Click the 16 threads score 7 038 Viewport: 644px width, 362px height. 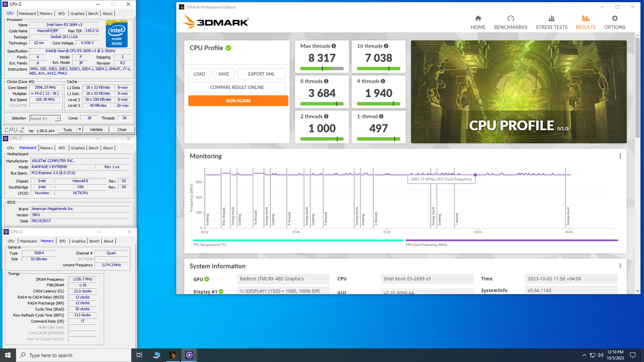[378, 58]
